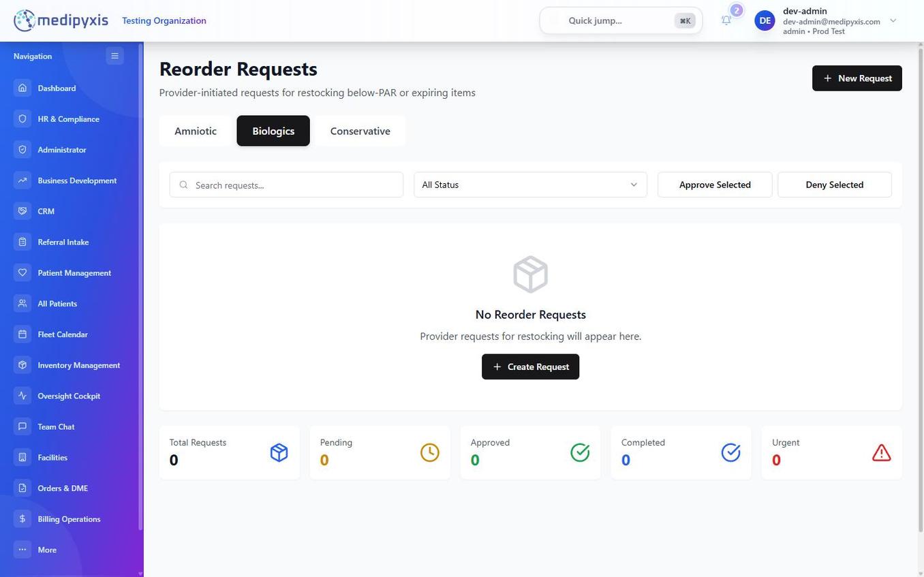The height and width of the screenshot is (577, 924).
Task: Click the Billing Operations dollar icon
Action: (22, 519)
